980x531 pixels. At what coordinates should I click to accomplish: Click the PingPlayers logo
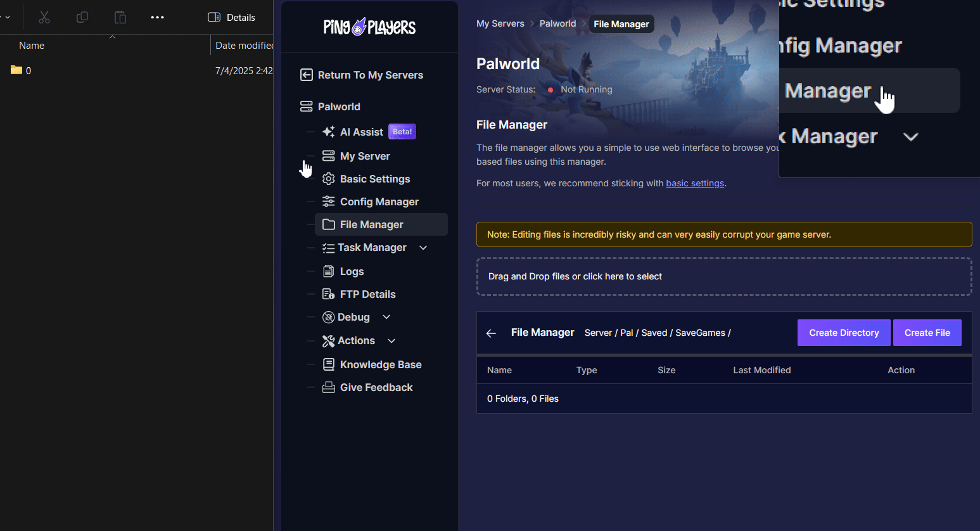coord(369,27)
